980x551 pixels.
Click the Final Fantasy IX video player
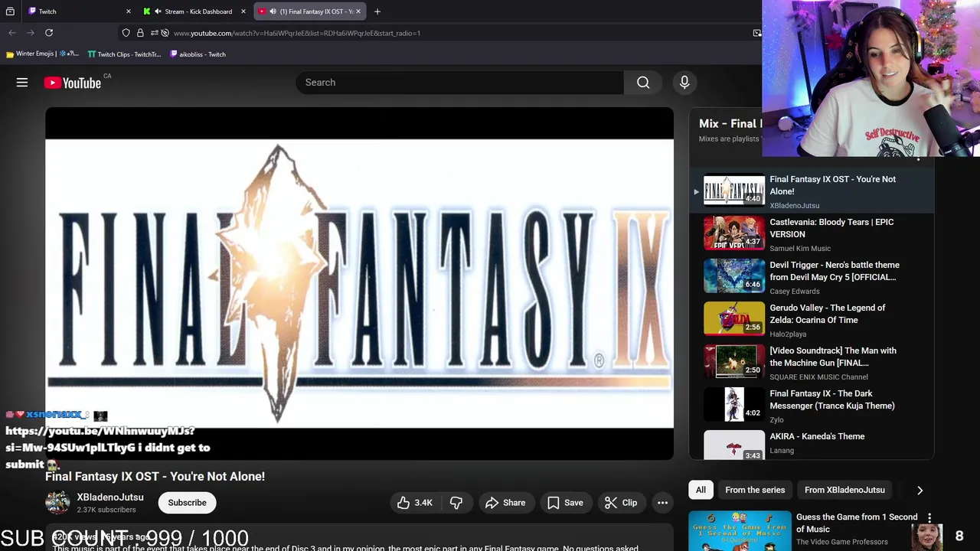tap(359, 283)
